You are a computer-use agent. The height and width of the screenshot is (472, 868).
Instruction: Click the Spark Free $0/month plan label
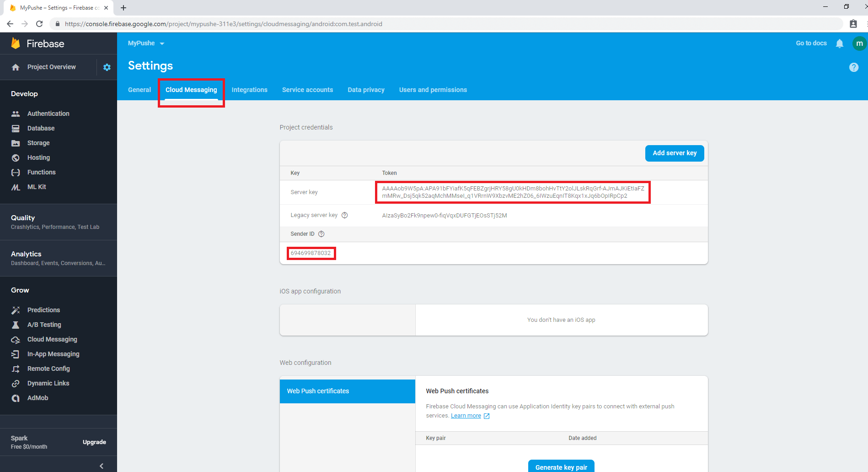point(29,442)
